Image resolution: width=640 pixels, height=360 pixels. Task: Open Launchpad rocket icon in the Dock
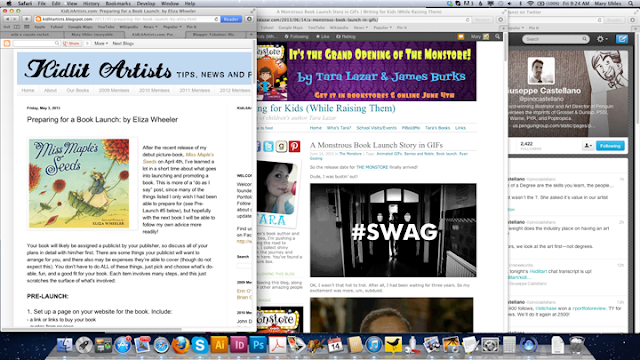click(84, 345)
